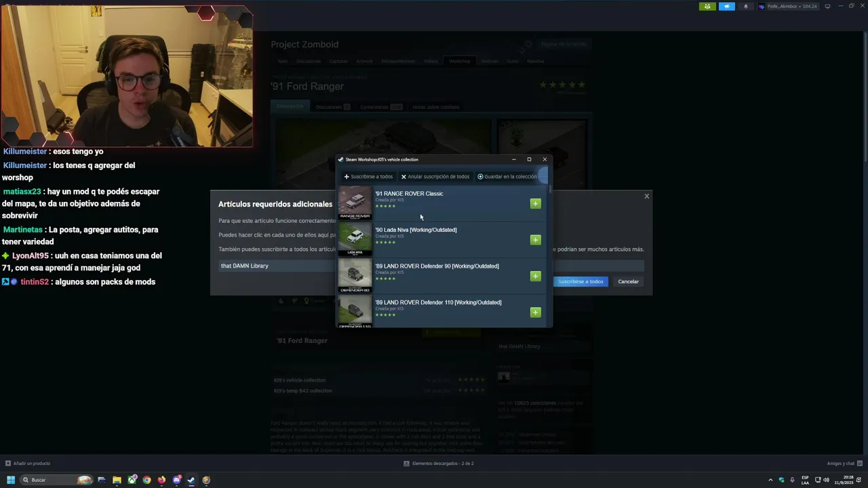Open Discord from taskbar
Viewport: 868px width, 488px height.
[176, 480]
